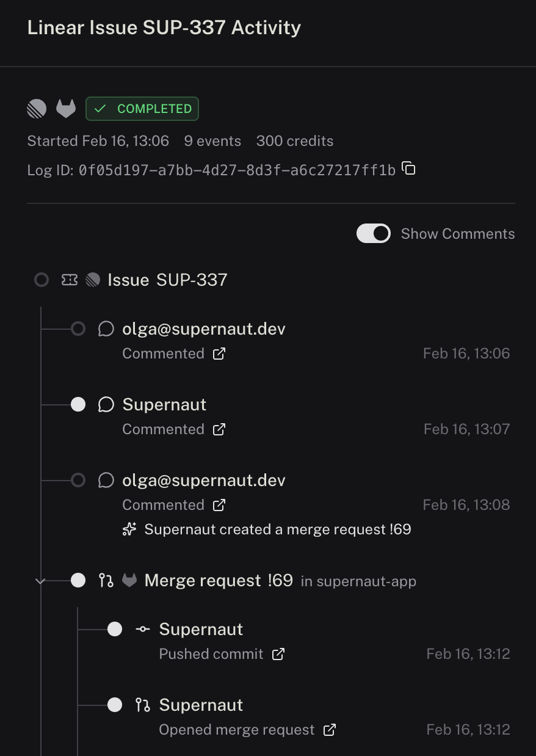Collapse the Merge request !69 subtree

(40, 580)
